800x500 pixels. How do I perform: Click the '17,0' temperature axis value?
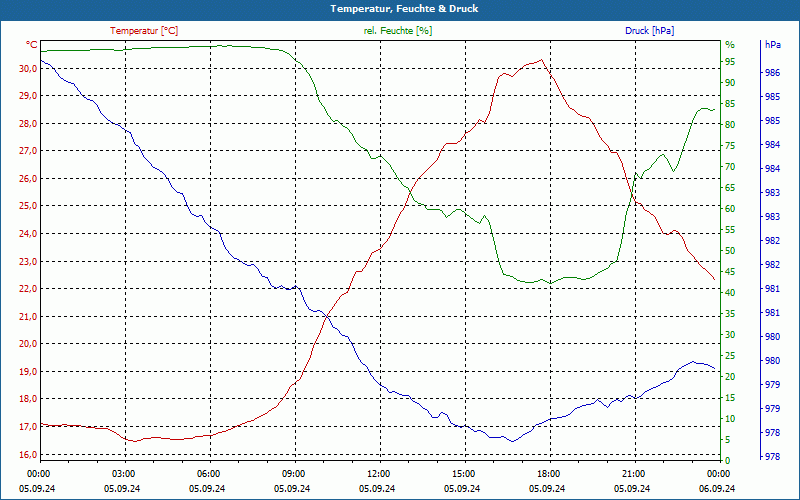pyautogui.click(x=29, y=427)
